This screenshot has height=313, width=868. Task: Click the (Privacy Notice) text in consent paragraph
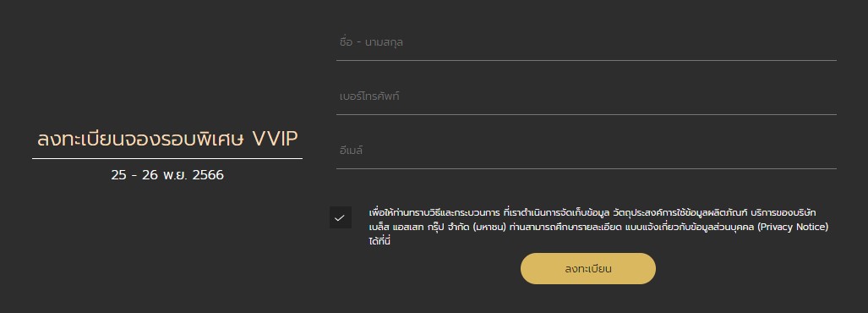[793, 227]
